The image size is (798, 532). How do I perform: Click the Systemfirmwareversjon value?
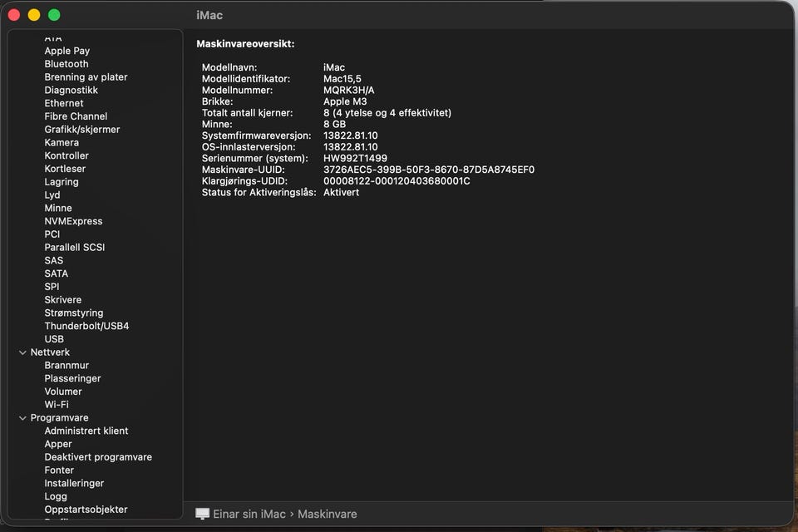pyautogui.click(x=350, y=135)
